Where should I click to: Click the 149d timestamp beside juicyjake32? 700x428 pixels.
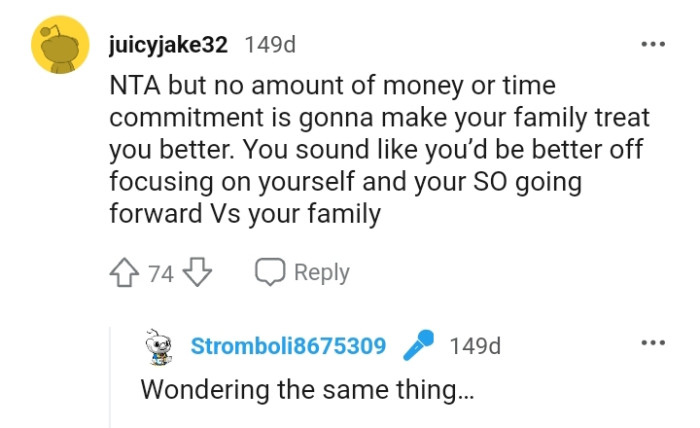[269, 45]
